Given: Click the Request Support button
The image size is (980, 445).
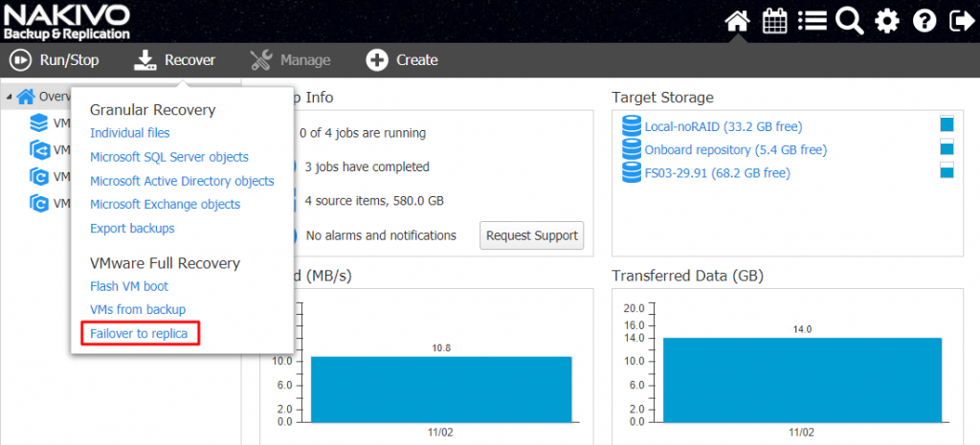Looking at the screenshot, I should tap(532, 235).
